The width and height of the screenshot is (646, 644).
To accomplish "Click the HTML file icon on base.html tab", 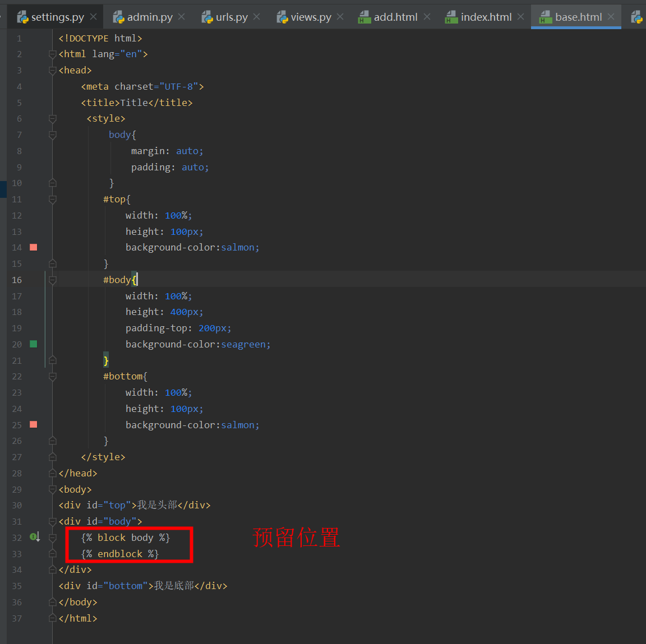I will click(x=546, y=17).
